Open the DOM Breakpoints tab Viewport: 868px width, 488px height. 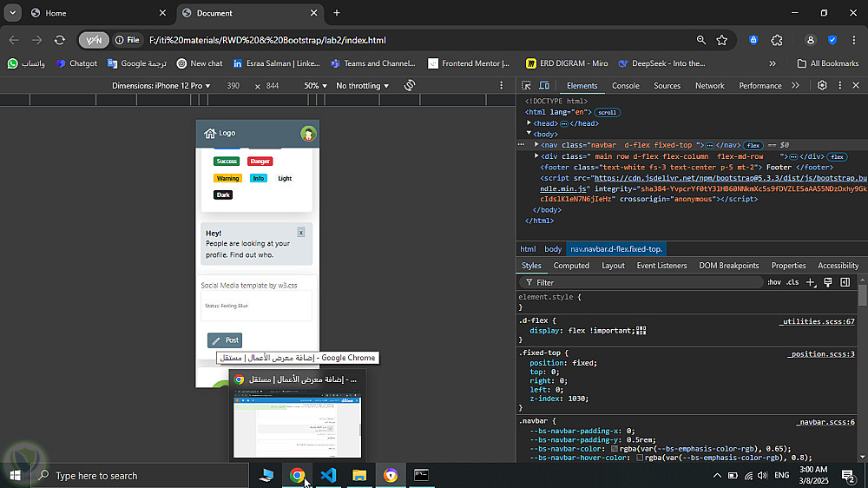click(728, 266)
